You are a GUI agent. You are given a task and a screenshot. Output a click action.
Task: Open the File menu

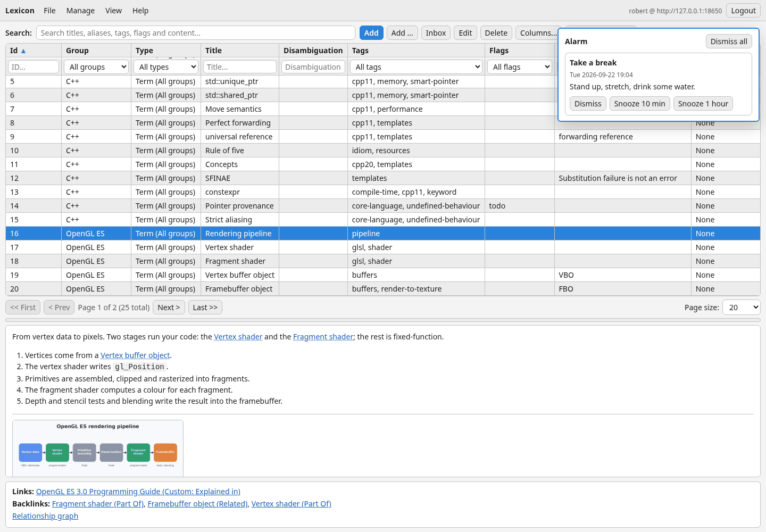(x=50, y=11)
